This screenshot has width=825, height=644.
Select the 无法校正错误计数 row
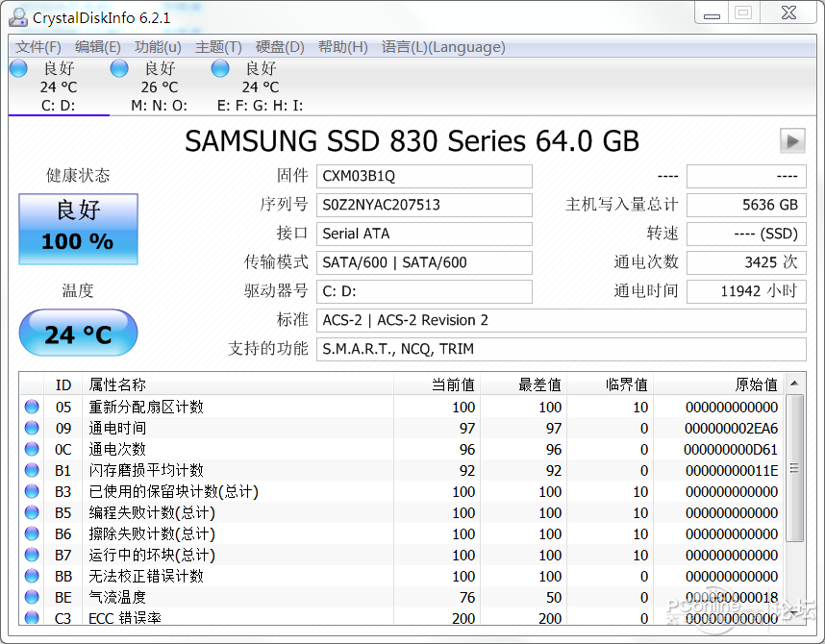pyautogui.click(x=402, y=576)
